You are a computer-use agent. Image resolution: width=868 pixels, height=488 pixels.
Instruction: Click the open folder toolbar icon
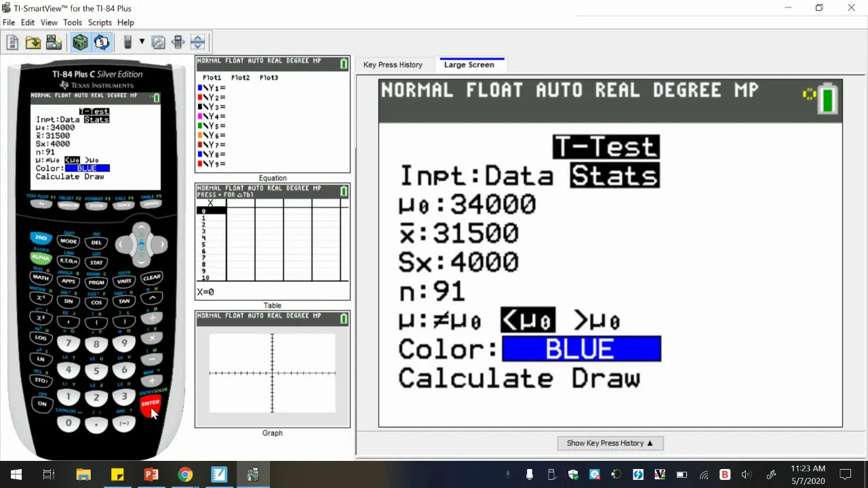coord(33,43)
